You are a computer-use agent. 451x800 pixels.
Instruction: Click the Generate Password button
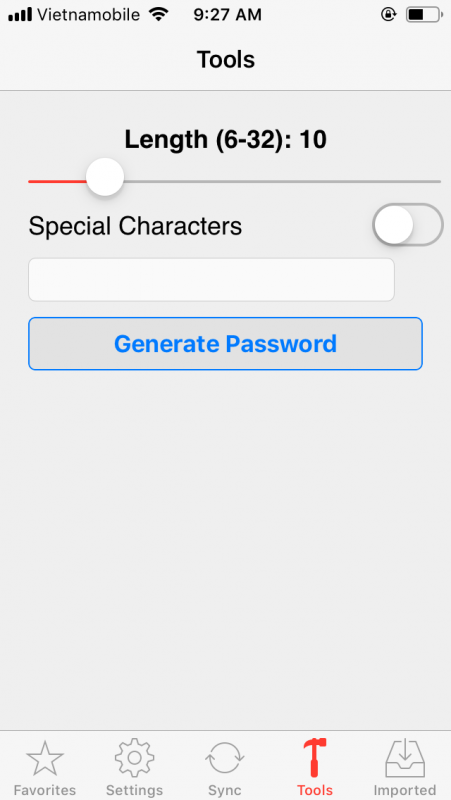pos(226,343)
